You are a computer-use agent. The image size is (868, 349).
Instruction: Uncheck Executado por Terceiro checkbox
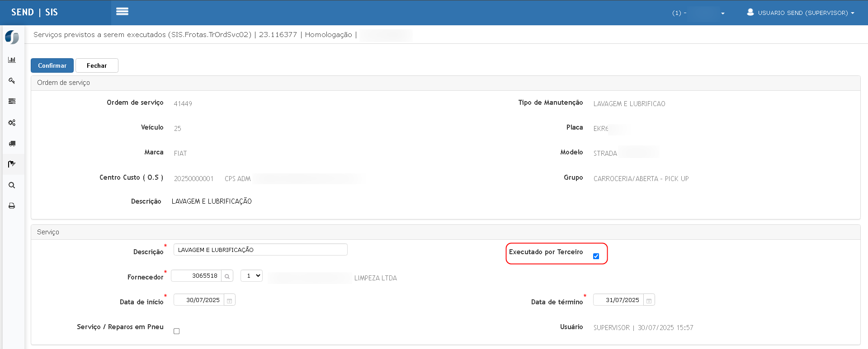pos(596,256)
